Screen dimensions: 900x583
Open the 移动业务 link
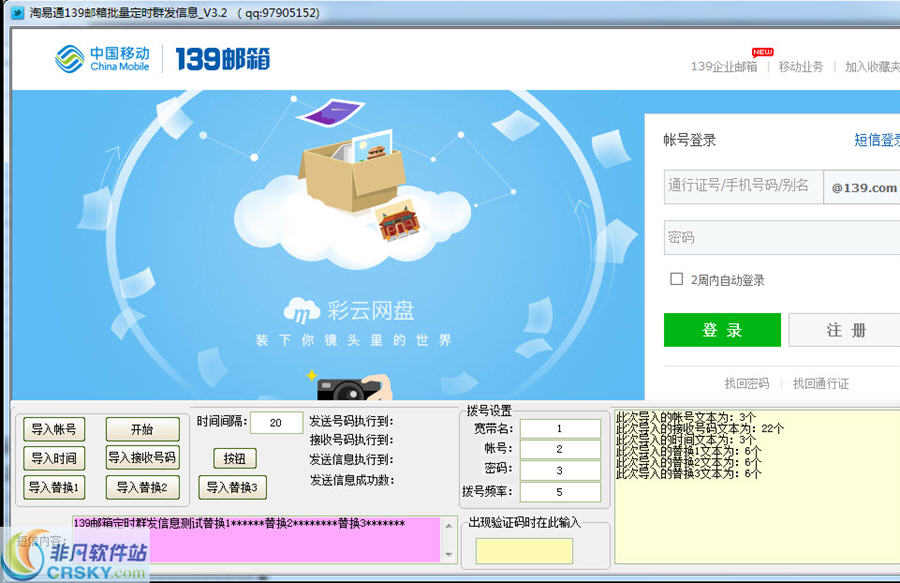coord(801,67)
